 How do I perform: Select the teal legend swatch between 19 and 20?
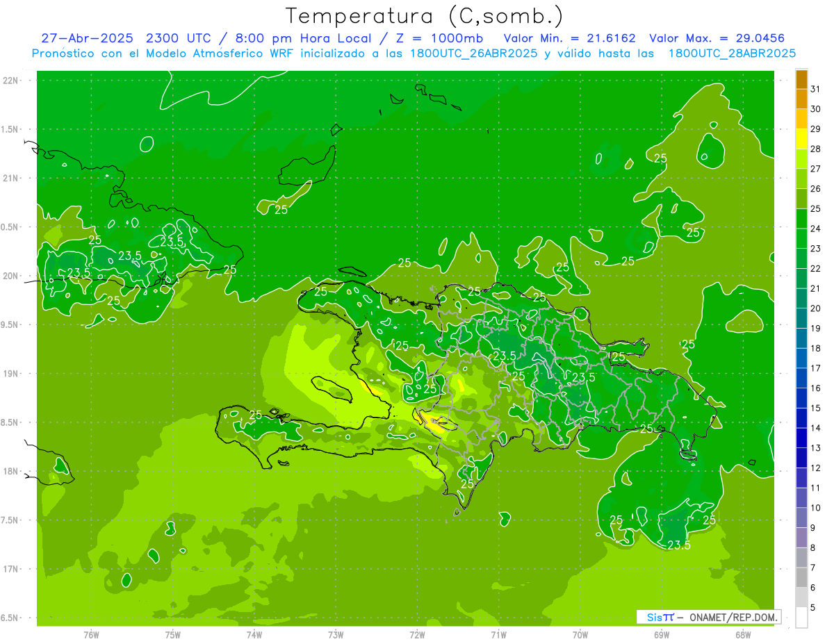(x=801, y=318)
